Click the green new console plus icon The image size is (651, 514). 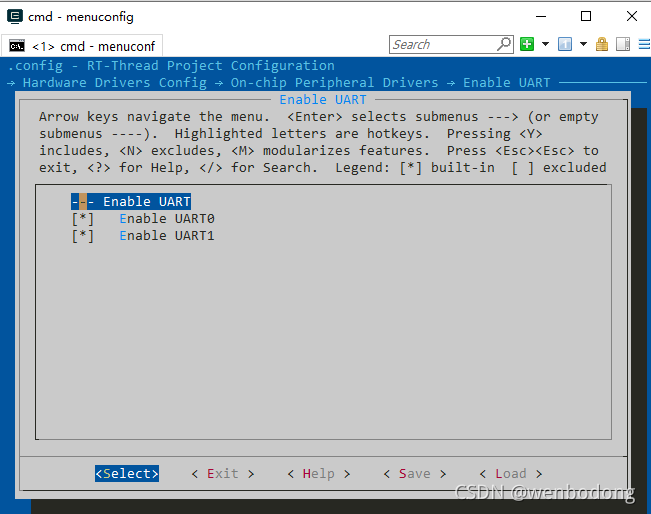(x=527, y=45)
